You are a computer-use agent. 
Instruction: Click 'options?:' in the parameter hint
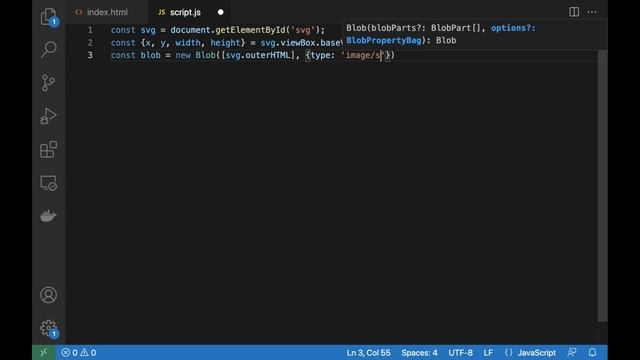tap(513, 28)
